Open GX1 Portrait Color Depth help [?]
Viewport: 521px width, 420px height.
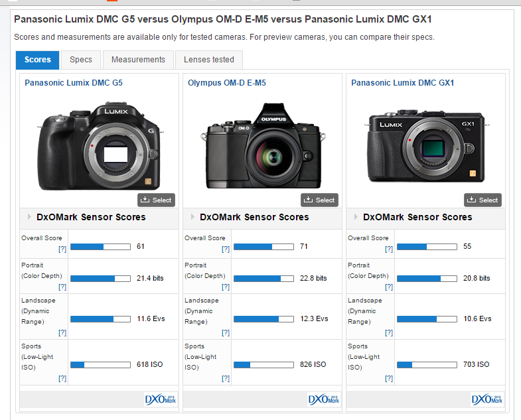coord(389,287)
